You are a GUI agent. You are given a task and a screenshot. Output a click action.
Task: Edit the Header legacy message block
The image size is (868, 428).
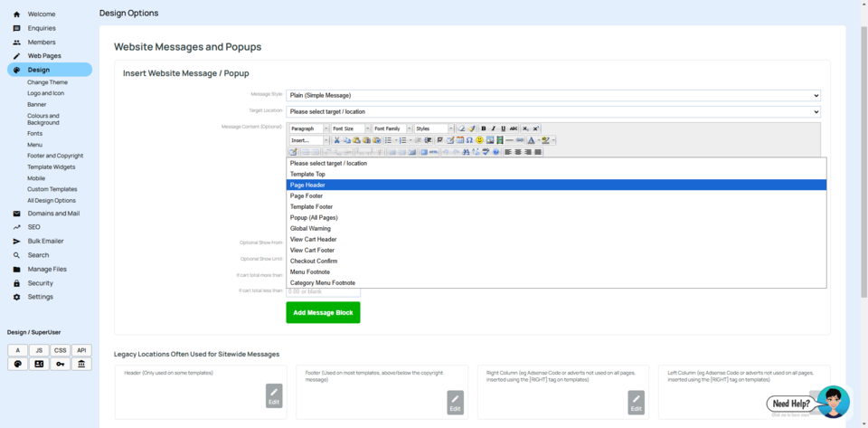(274, 397)
